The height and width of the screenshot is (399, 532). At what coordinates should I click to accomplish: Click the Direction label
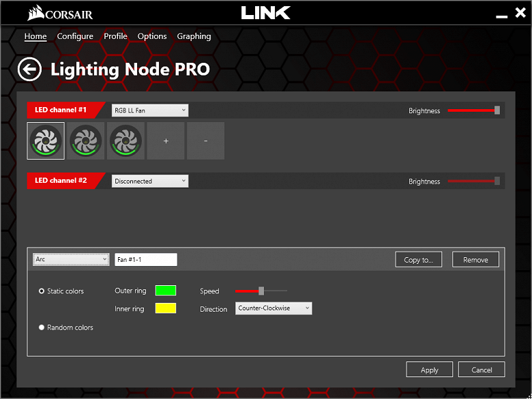click(213, 309)
